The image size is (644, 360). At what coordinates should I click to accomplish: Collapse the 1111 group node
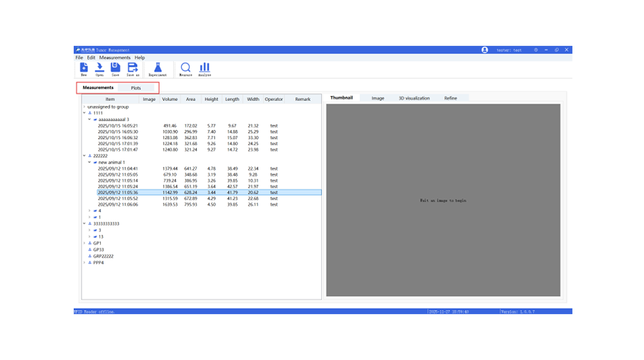pyautogui.click(x=84, y=113)
